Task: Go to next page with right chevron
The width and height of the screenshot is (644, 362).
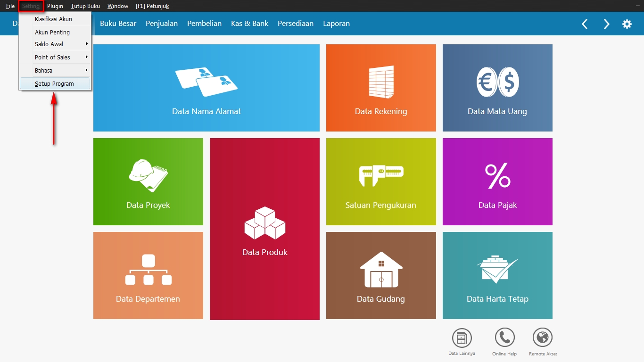Action: pos(606,24)
